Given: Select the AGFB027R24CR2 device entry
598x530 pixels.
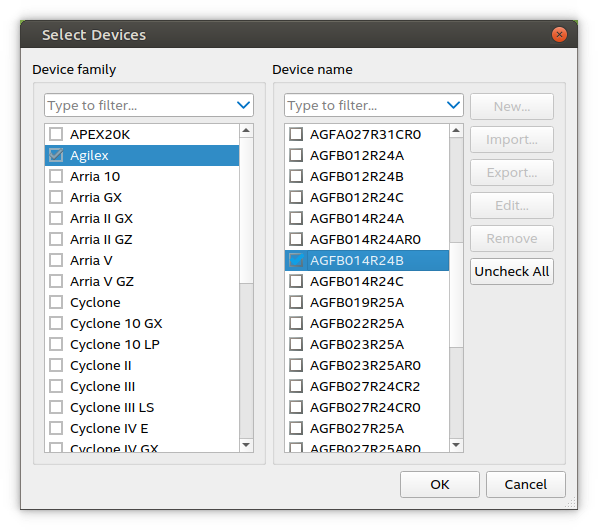Looking at the screenshot, I should tap(367, 386).
